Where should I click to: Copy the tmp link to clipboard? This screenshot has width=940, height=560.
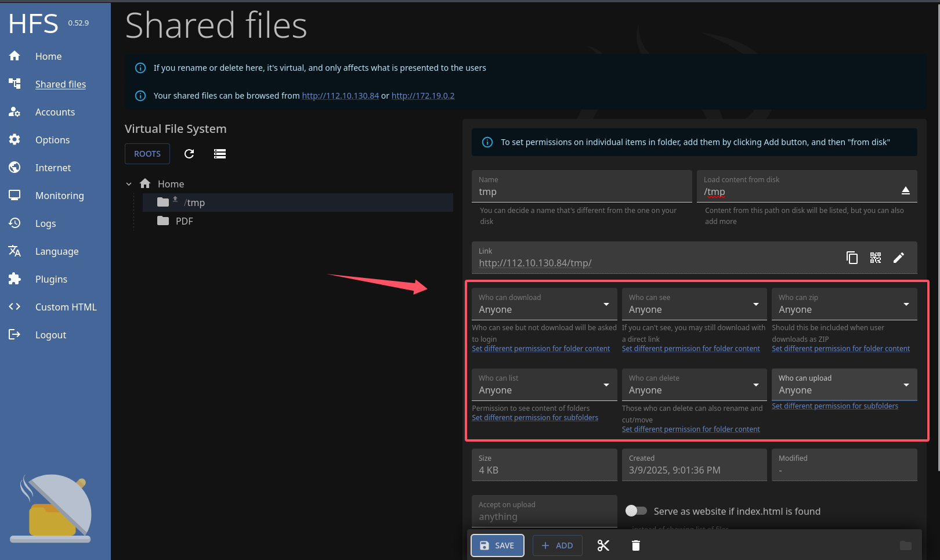coord(852,258)
